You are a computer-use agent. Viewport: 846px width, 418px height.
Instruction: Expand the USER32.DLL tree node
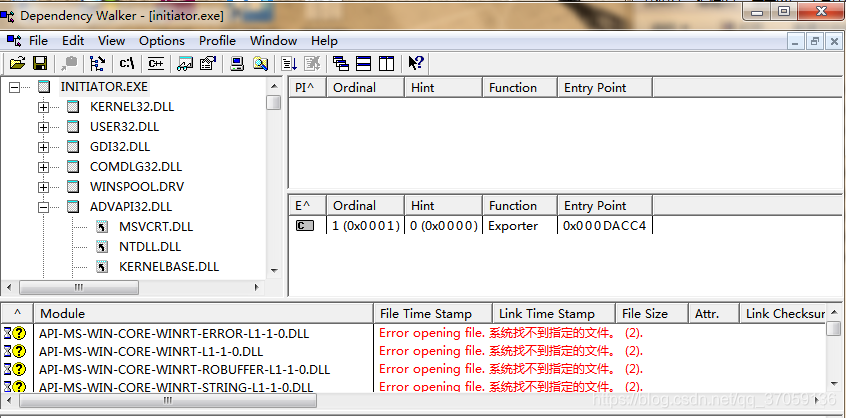(x=44, y=127)
